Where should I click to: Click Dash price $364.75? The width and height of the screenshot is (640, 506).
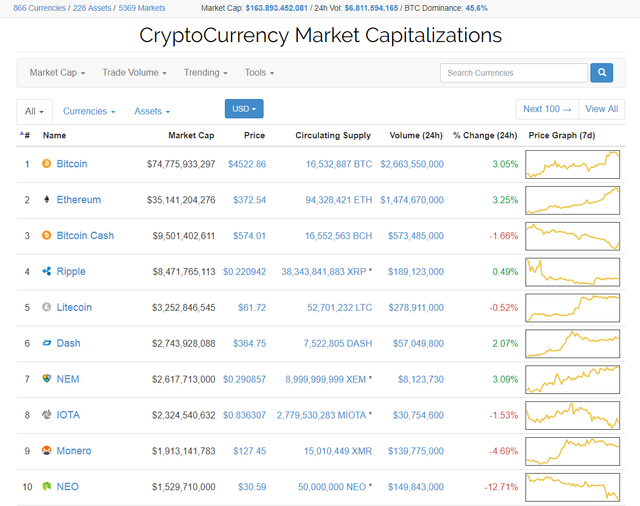(x=249, y=344)
